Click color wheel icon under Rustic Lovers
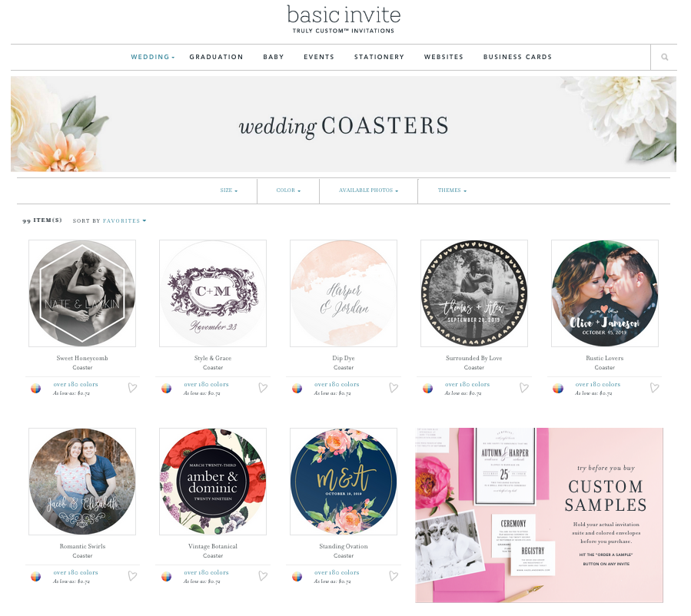 click(558, 389)
